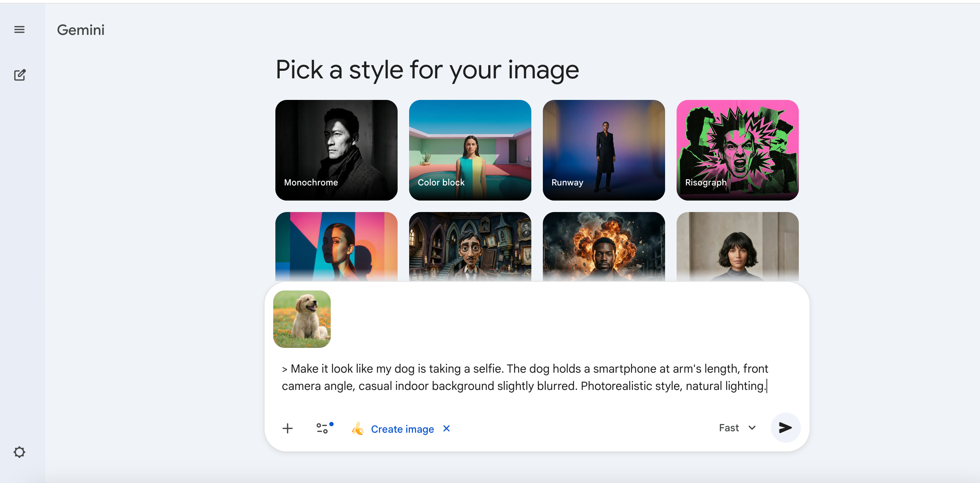Click the banana icon on the Create image chip
This screenshot has height=483, width=980.
[x=358, y=429]
